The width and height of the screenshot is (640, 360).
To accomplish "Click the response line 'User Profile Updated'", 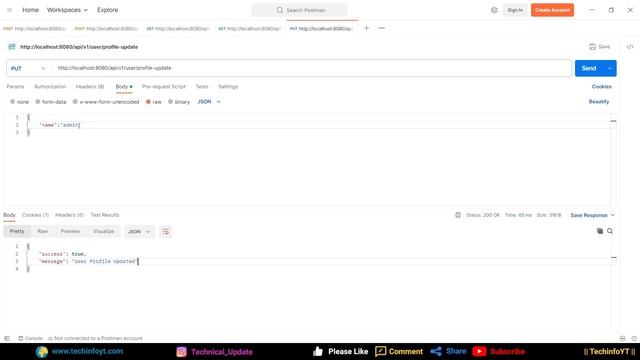I will (318, 261).
